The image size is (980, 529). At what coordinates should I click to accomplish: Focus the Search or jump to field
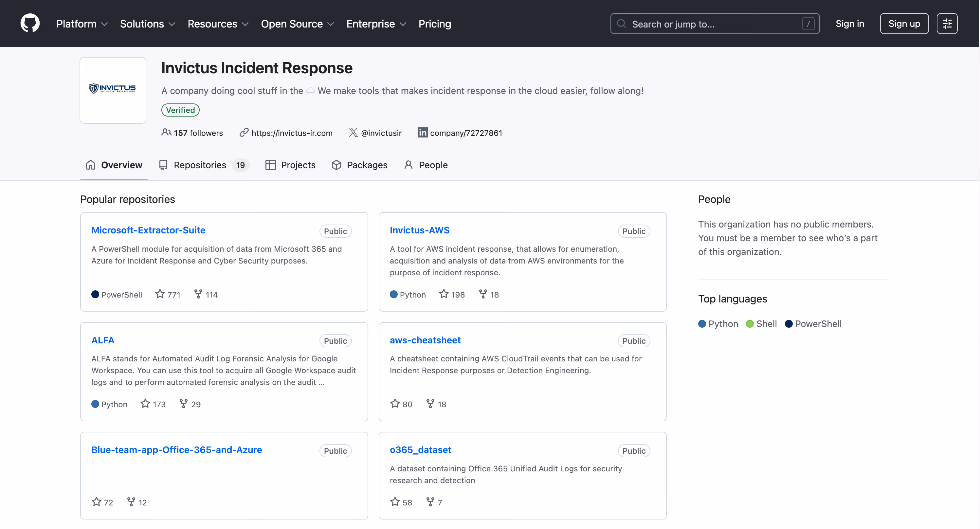[x=715, y=24]
